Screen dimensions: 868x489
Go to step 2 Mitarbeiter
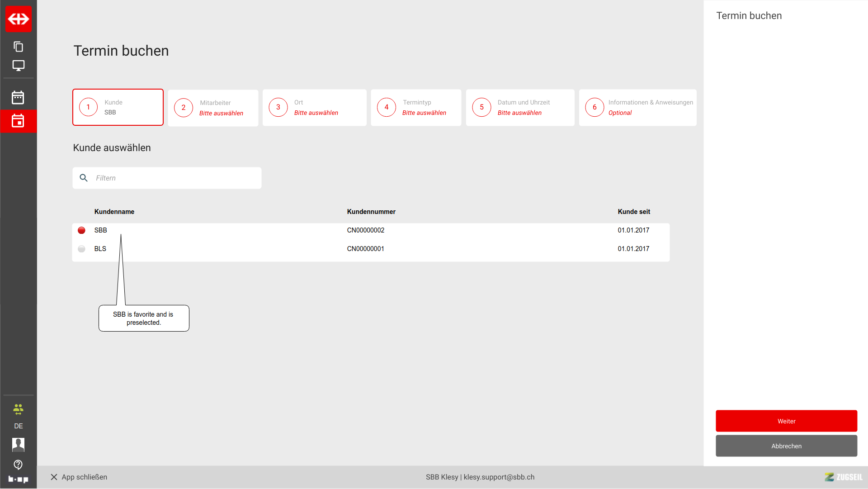(x=213, y=108)
